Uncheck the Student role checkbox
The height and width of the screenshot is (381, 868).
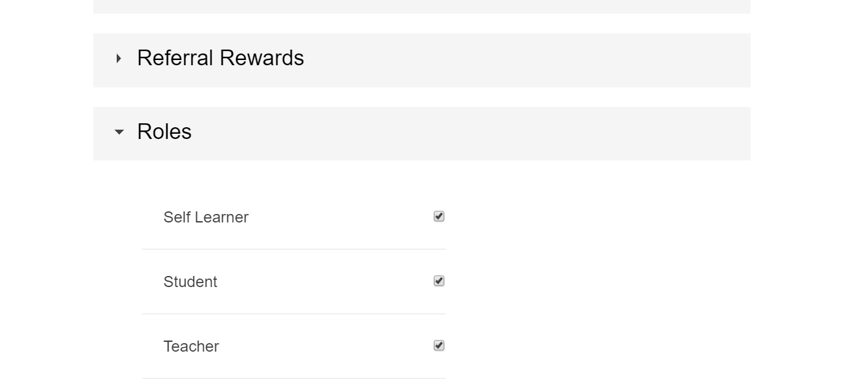(439, 281)
